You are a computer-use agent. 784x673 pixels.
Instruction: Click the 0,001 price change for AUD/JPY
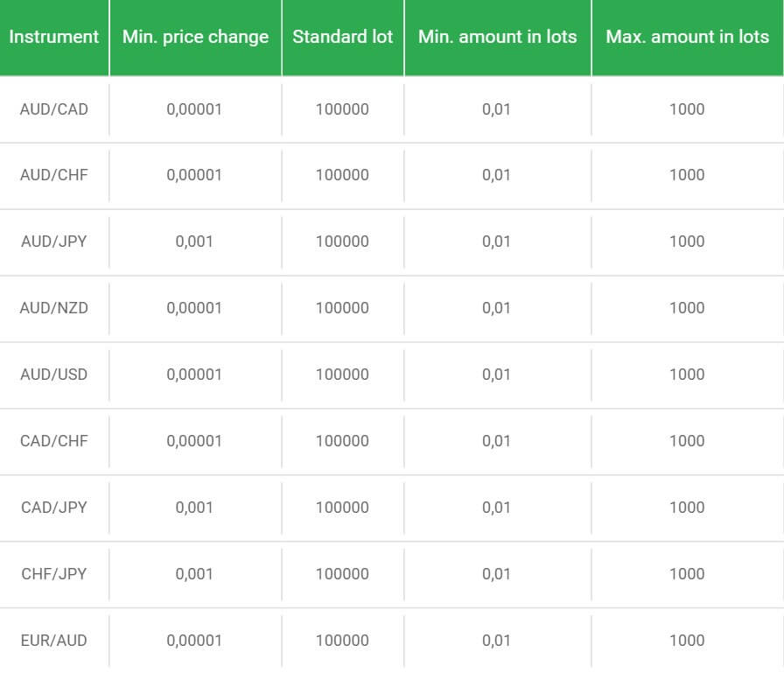[x=194, y=242]
